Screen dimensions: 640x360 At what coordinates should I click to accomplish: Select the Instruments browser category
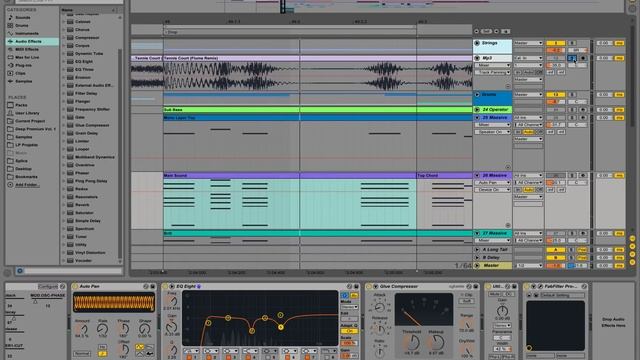(27, 33)
